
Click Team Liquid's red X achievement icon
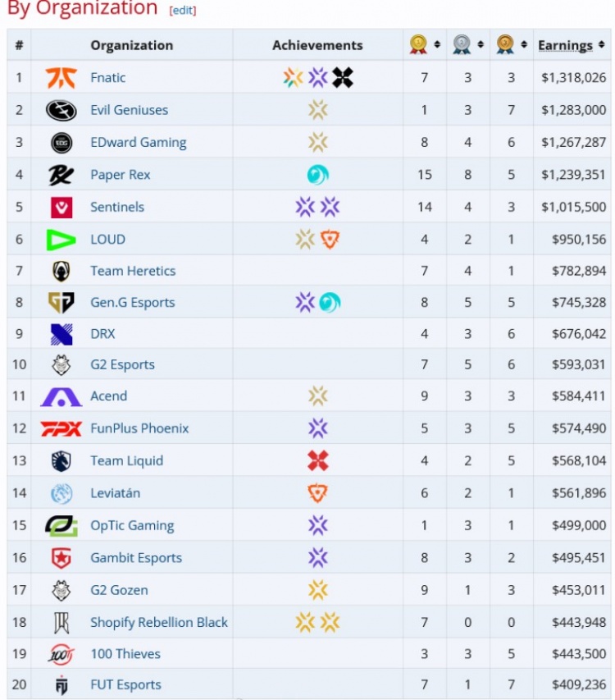317,461
